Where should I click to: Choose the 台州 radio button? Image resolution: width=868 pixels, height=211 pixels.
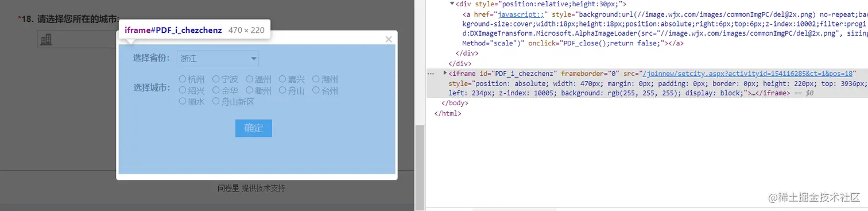pyautogui.click(x=316, y=90)
